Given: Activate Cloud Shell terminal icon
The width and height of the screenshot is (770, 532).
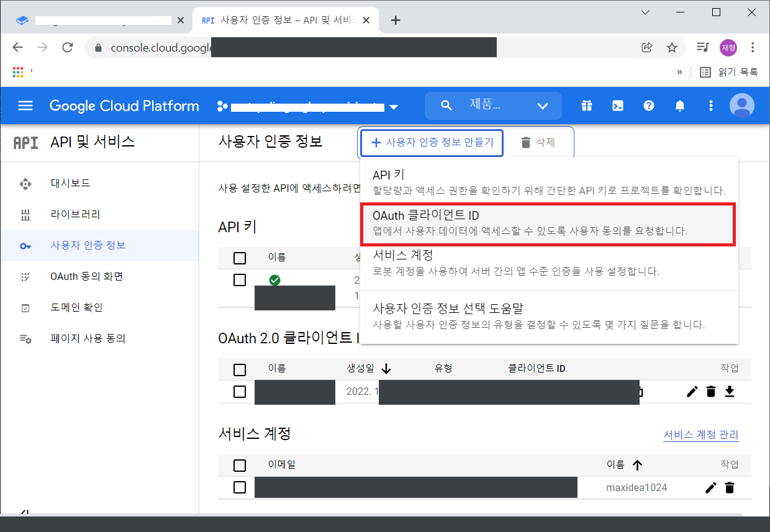Looking at the screenshot, I should (618, 106).
